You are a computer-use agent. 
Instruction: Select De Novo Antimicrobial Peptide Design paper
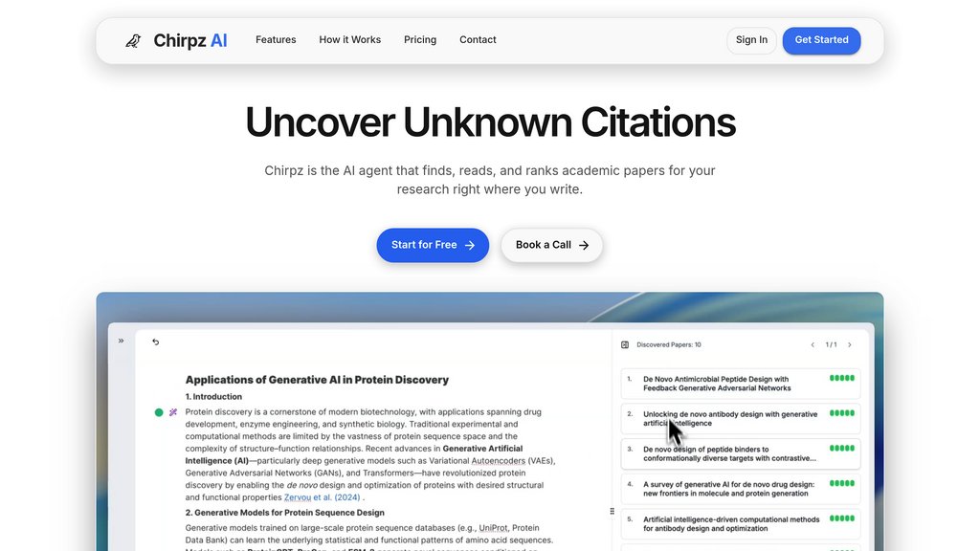[x=718, y=384]
